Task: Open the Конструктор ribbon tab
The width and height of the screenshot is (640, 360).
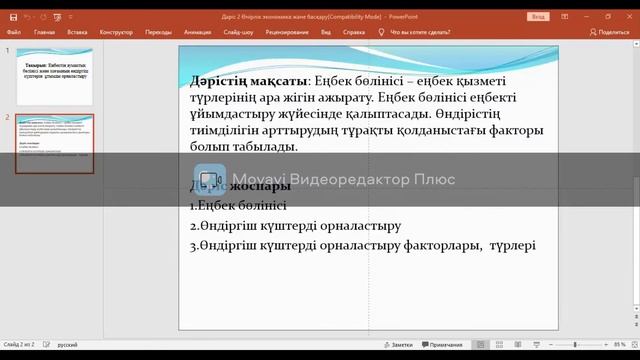Action: pyautogui.click(x=116, y=32)
